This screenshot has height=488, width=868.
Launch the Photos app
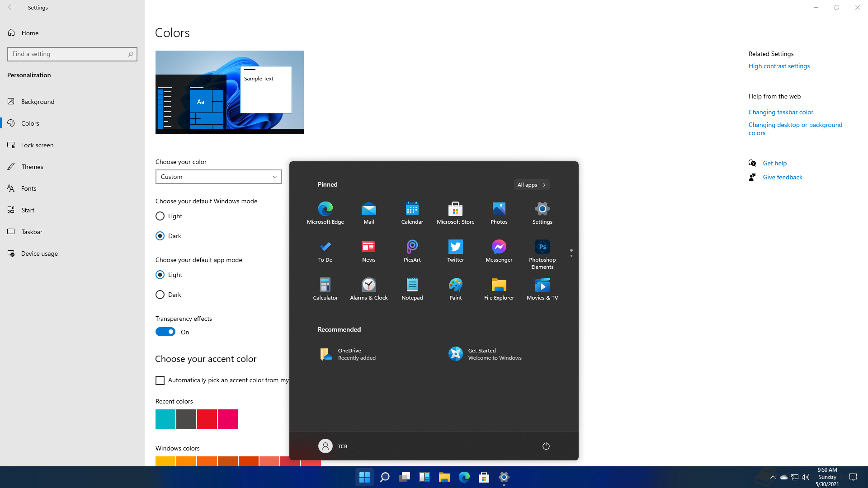point(499,213)
